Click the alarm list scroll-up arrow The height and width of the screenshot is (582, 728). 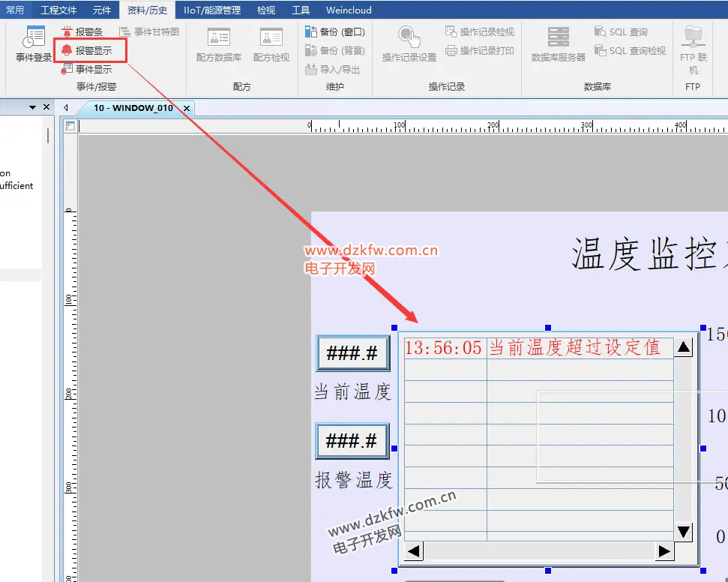click(x=683, y=347)
